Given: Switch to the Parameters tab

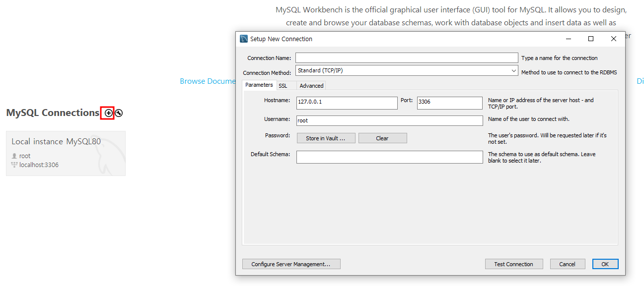Looking at the screenshot, I should [259, 85].
